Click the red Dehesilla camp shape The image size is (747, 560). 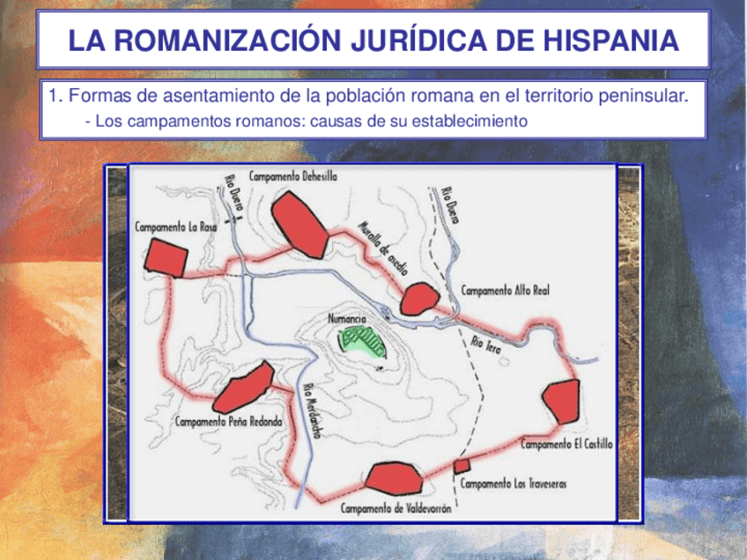click(300, 225)
